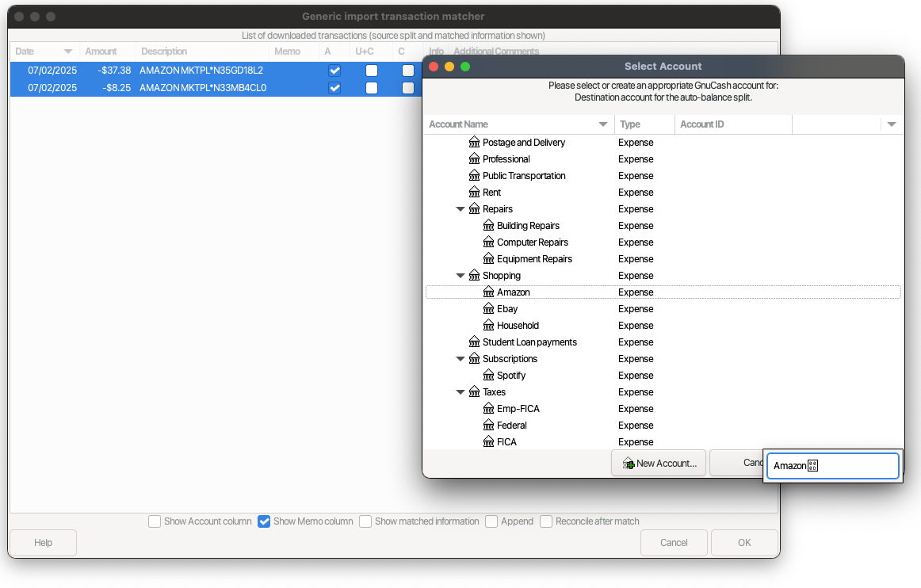The width and height of the screenshot is (921, 588).
Task: Click the Student Loan payments icon
Action: coord(474,342)
